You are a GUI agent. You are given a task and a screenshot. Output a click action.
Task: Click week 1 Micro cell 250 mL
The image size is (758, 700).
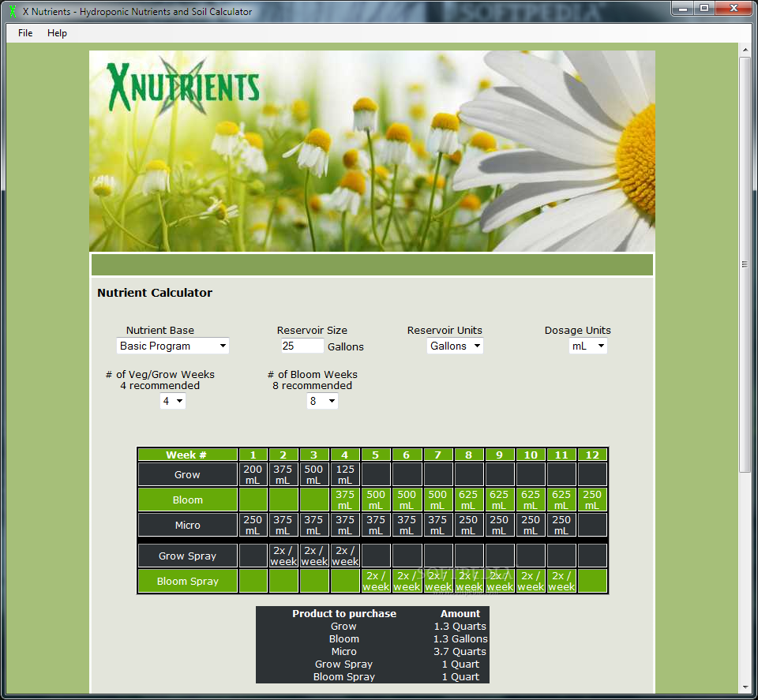pos(253,525)
